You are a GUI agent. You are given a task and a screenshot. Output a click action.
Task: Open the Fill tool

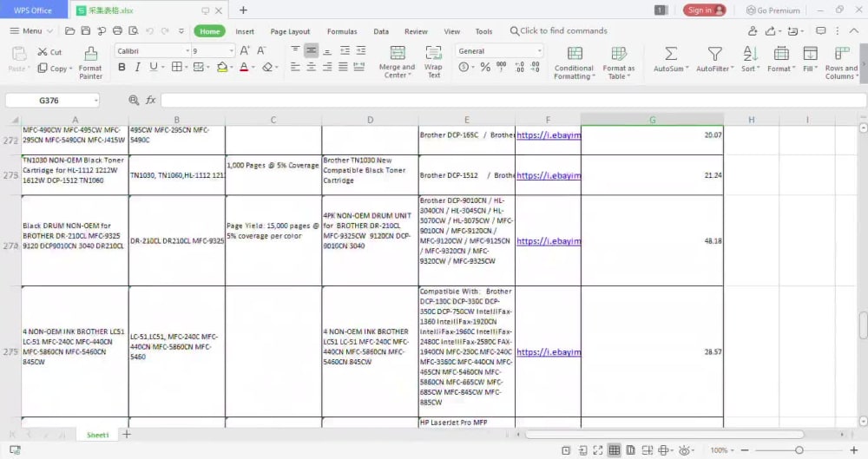(x=810, y=59)
